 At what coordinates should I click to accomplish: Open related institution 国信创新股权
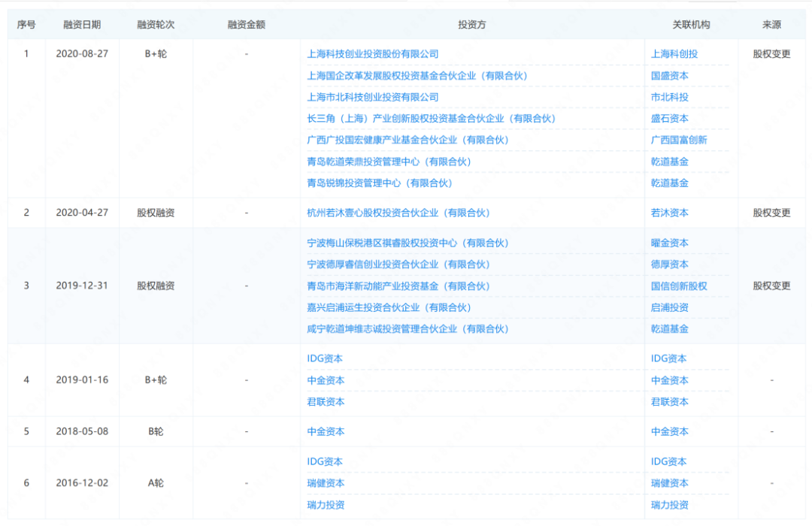[x=679, y=286]
